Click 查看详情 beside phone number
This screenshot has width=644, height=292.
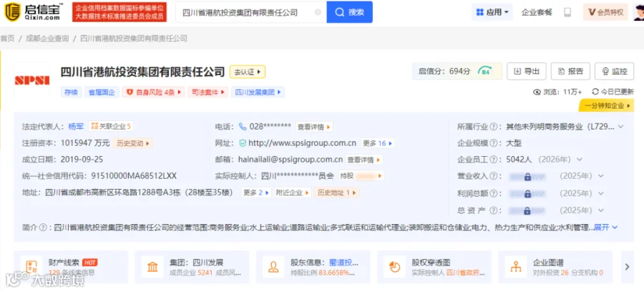click(314, 127)
